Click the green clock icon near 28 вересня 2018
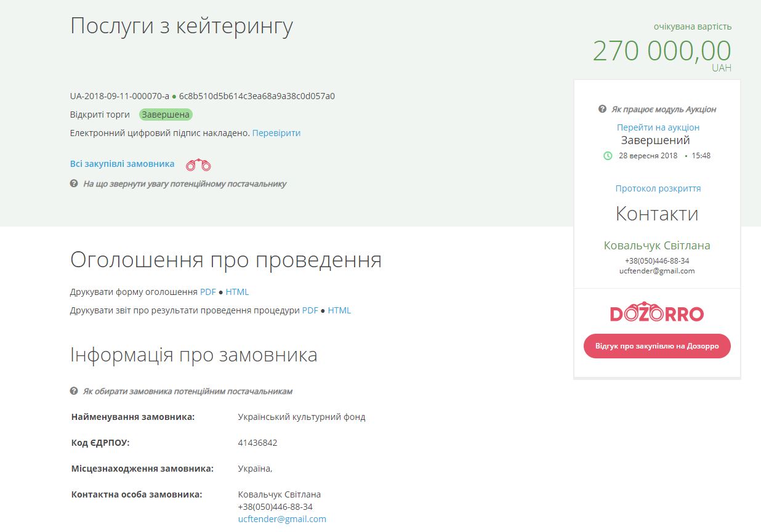Screen dimensions: 761x532 pos(608,156)
